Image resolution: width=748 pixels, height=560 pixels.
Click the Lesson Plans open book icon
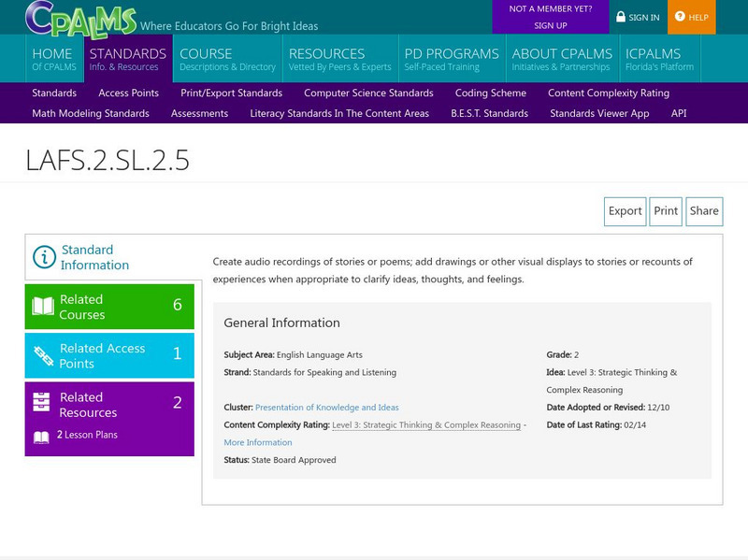(41, 436)
